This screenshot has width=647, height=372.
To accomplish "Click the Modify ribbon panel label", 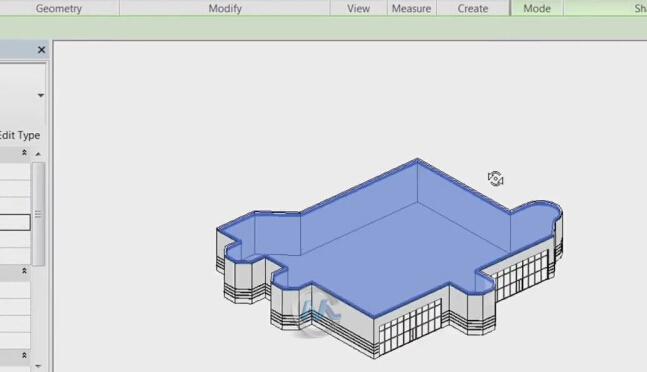I will [x=225, y=8].
